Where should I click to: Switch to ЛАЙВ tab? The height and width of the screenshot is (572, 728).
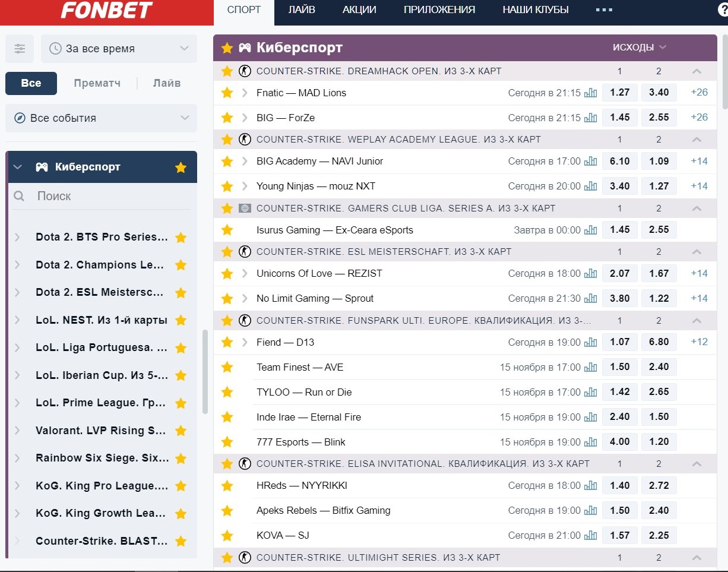302,10
